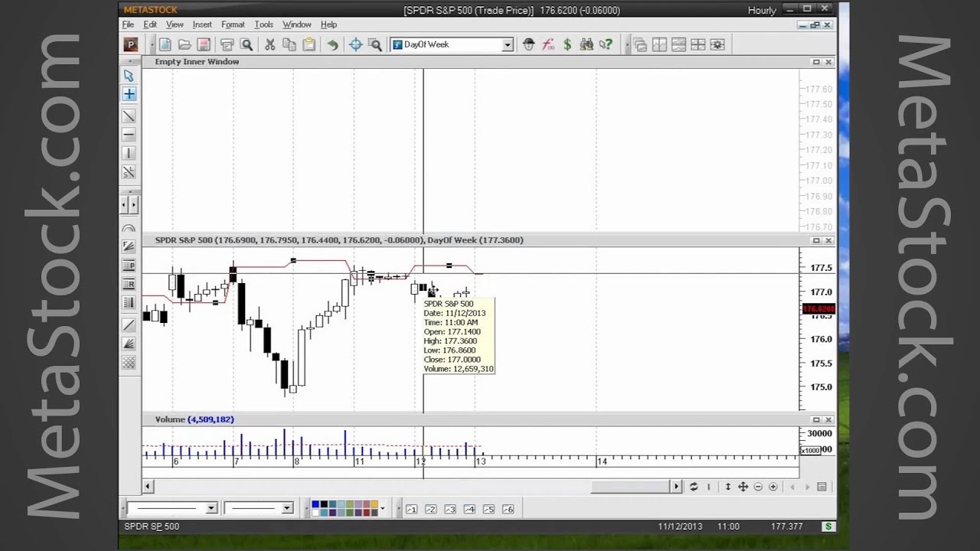The width and height of the screenshot is (980, 551).
Task: Zoom in with the plus icon
Action: 773,487
